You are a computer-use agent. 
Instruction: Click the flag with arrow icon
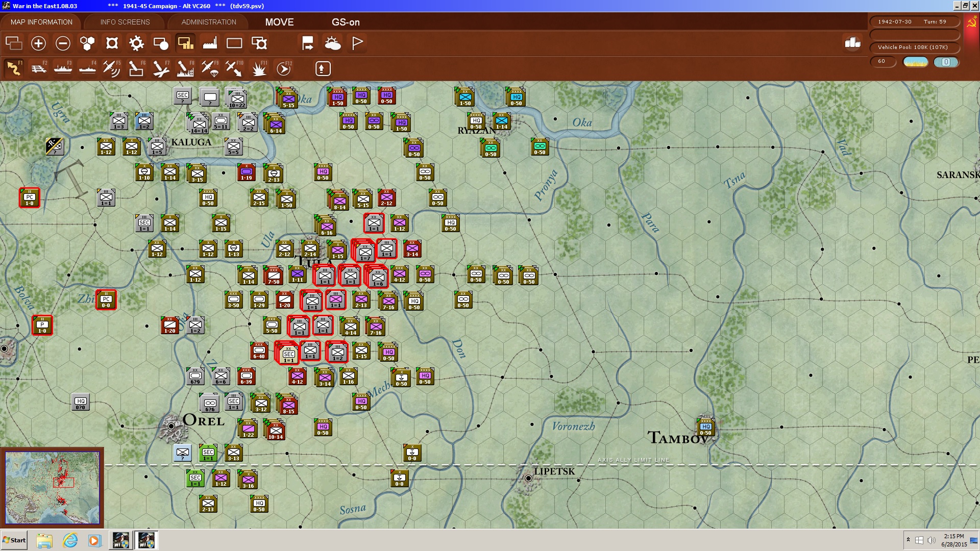click(x=308, y=43)
